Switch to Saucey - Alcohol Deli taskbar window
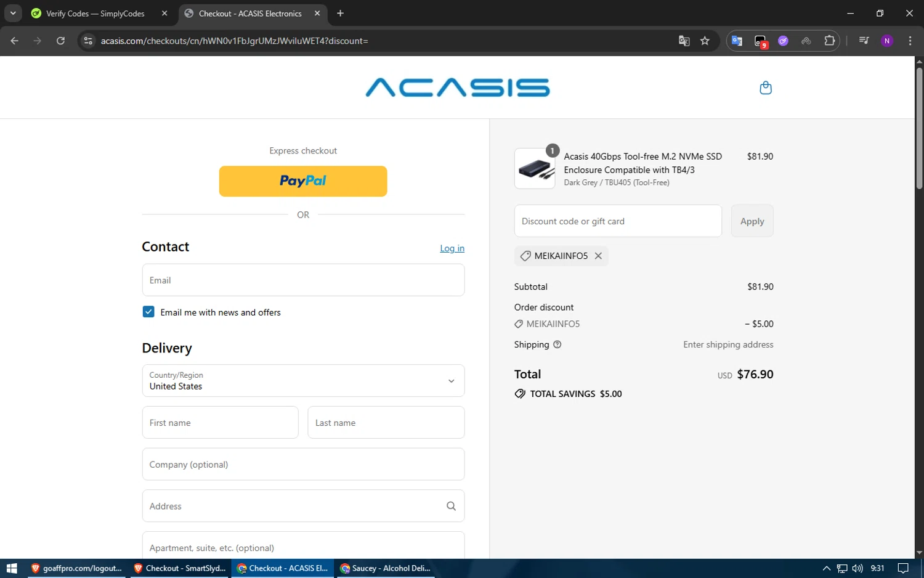 point(386,568)
